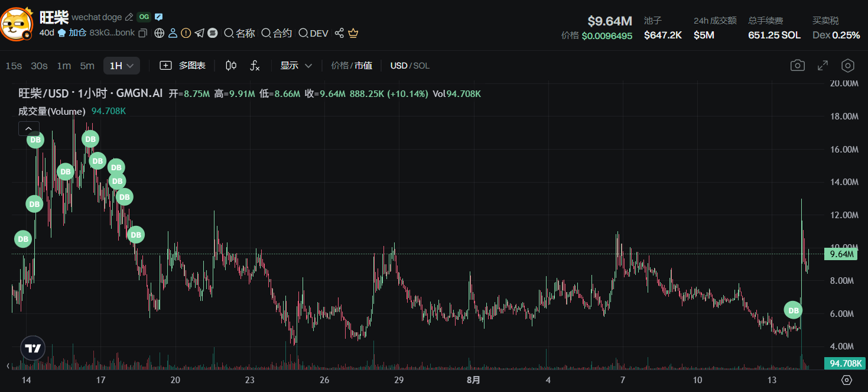Click the 多图表 multi-chart button

pyautogui.click(x=183, y=66)
